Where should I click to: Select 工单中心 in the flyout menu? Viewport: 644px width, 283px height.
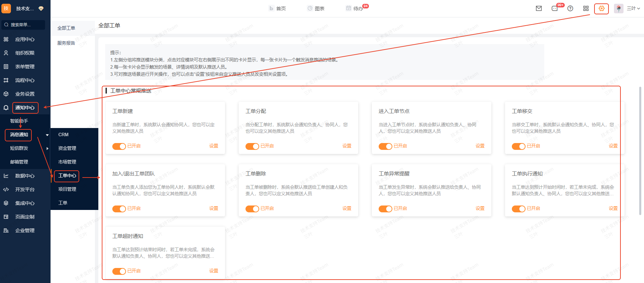[x=67, y=175]
